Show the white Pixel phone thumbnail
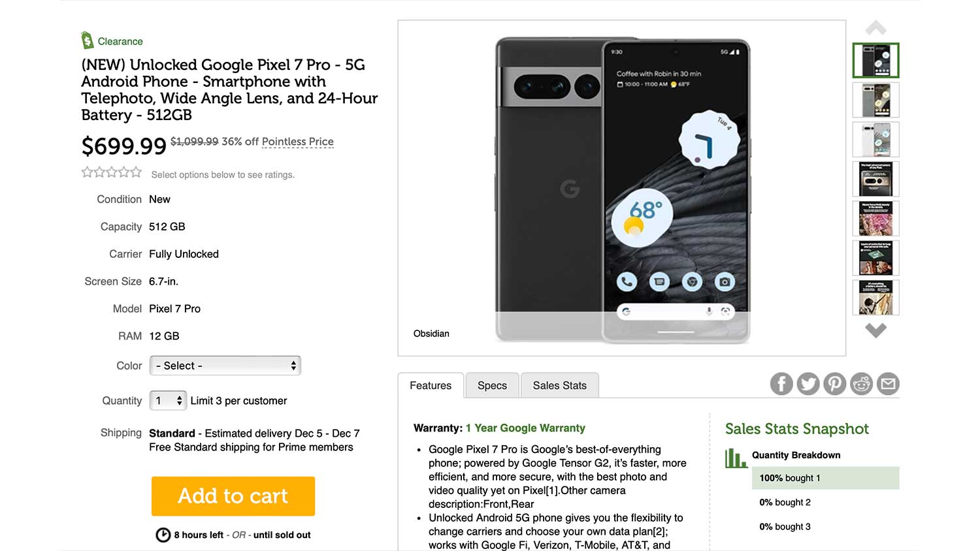 [875, 140]
